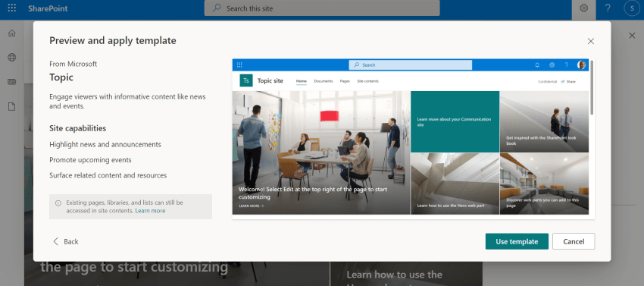The width and height of the screenshot is (644, 286).
Task: Click the Confidential label in preview
Action: pyautogui.click(x=548, y=81)
